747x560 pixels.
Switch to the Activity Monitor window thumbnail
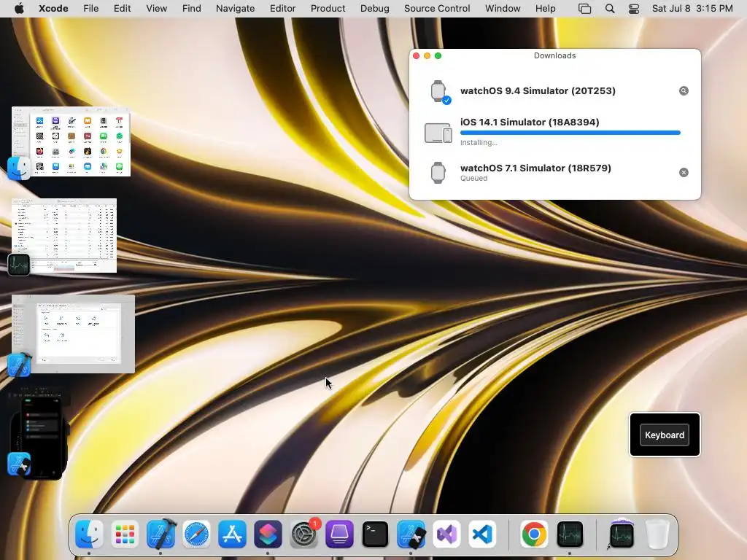pos(64,236)
